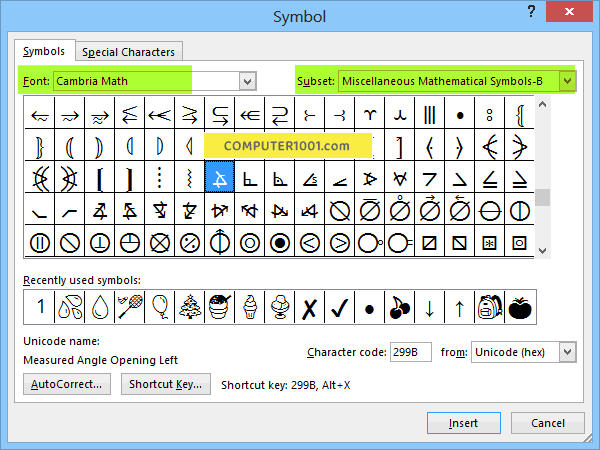The height and width of the screenshot is (450, 600).
Task: Pick the right angle variant with square symbol
Action: 249,177
